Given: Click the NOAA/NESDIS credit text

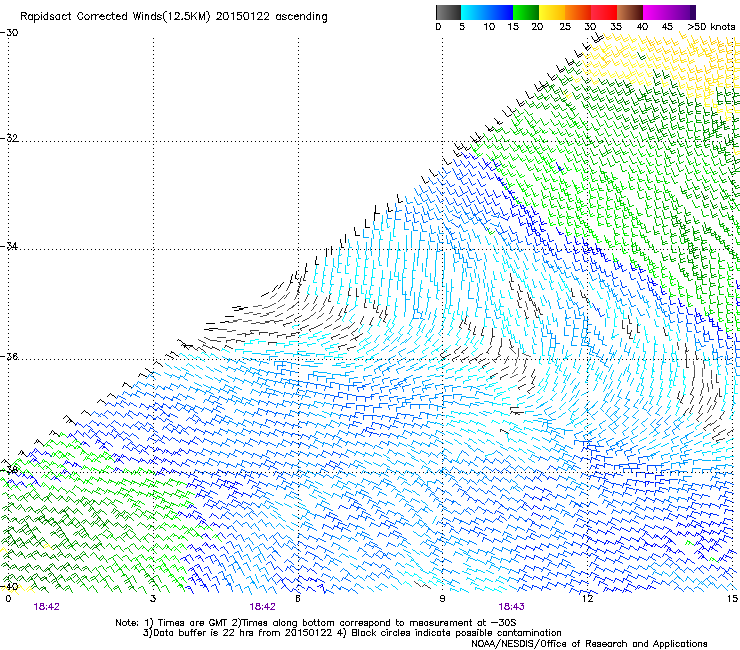Looking at the screenshot, I should click(589, 644).
